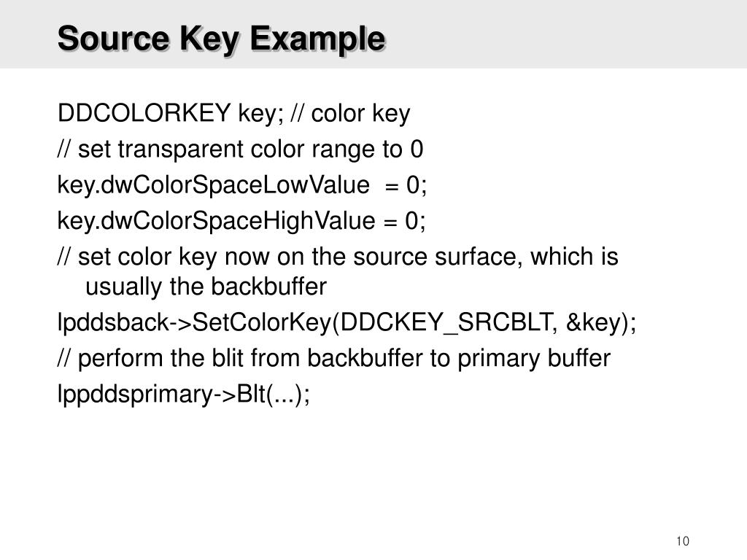This screenshot has width=747, height=560.
Task: Click the key.dwColorSpaceLowValue assignment line
Action: 242,184
